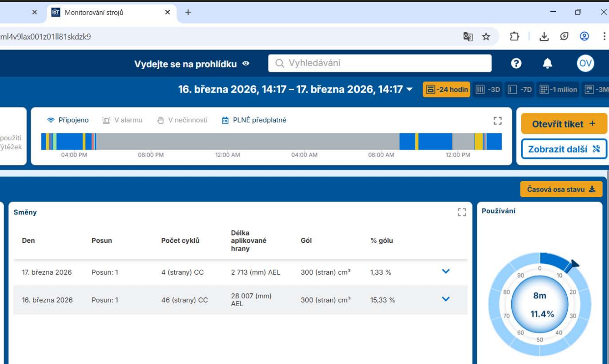Image resolution: width=609 pixels, height=364 pixels.
Task: Click the PLNĚ předplatné calendar label
Action: pyautogui.click(x=254, y=120)
